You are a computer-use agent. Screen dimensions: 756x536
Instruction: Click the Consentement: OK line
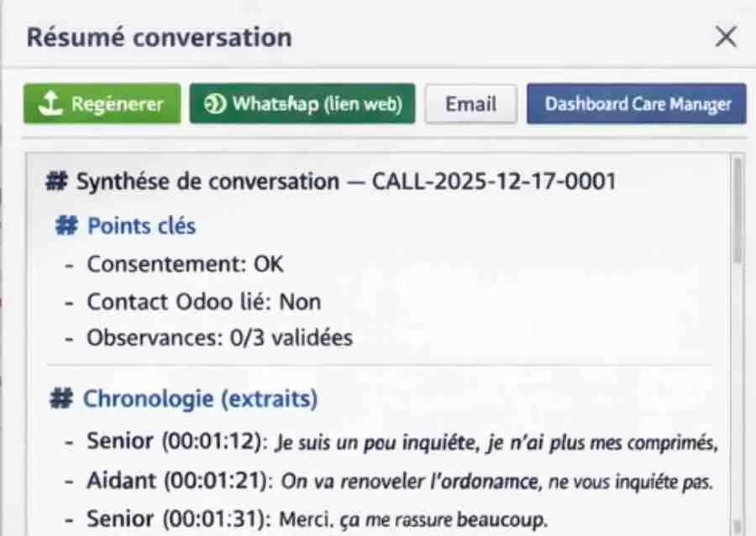185,264
